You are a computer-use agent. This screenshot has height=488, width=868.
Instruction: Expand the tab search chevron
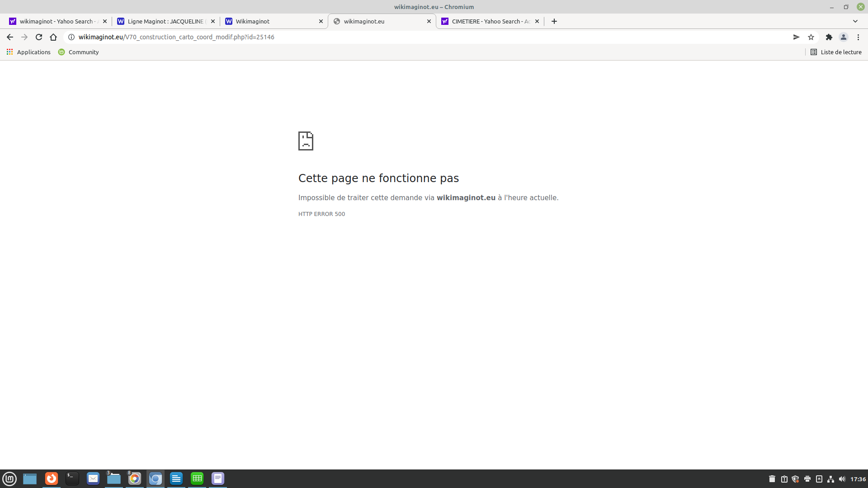pos(855,21)
